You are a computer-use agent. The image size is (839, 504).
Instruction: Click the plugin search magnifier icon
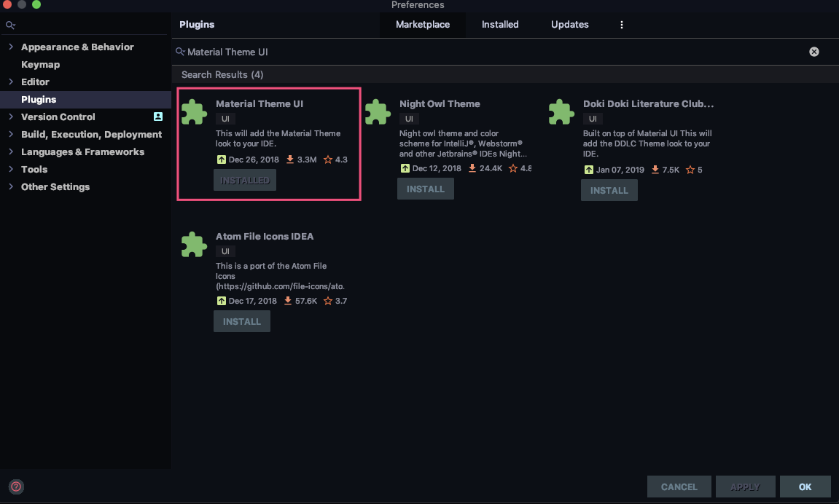180,51
